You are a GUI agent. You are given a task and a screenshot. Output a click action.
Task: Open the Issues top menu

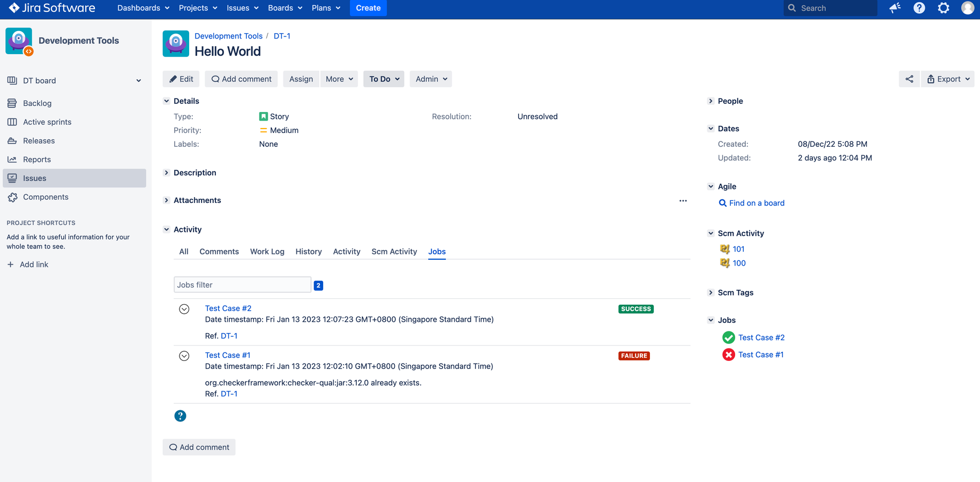point(242,8)
